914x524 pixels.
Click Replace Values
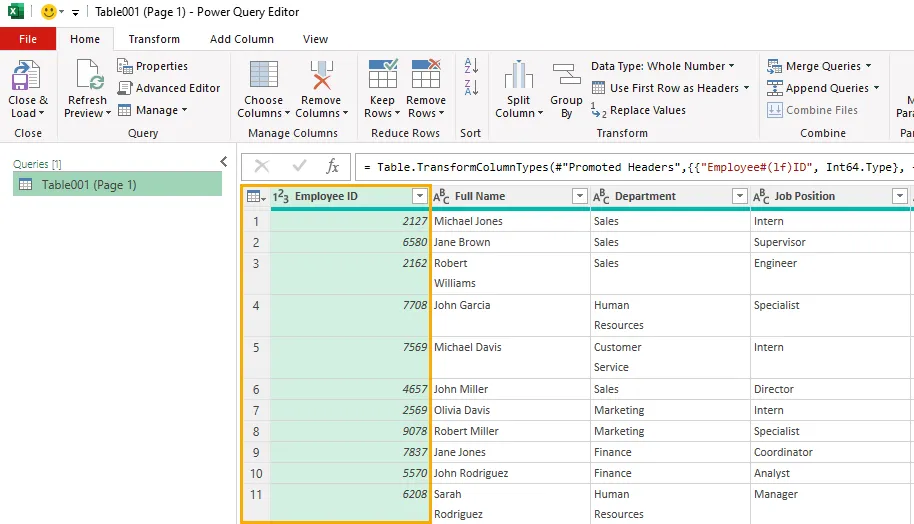pyautogui.click(x=638, y=110)
